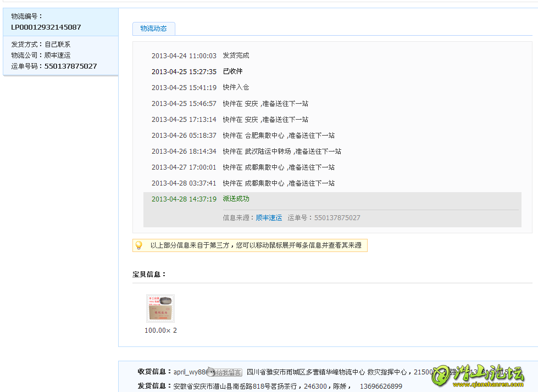Open the 顺丰速运 source link
Screen dimensions: 538x392
click(269, 218)
